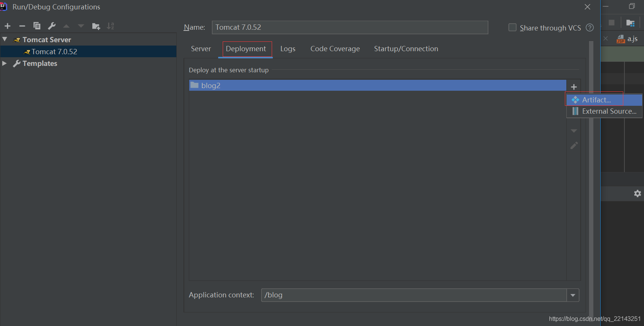This screenshot has width=644, height=326.
Task: Choose Artifact... from popup menu
Action: tap(604, 100)
